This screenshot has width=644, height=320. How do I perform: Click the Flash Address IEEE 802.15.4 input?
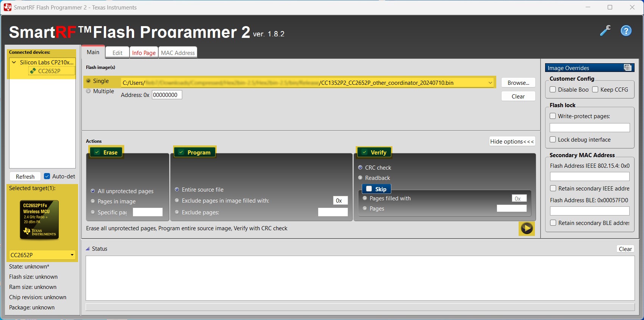pos(590,176)
